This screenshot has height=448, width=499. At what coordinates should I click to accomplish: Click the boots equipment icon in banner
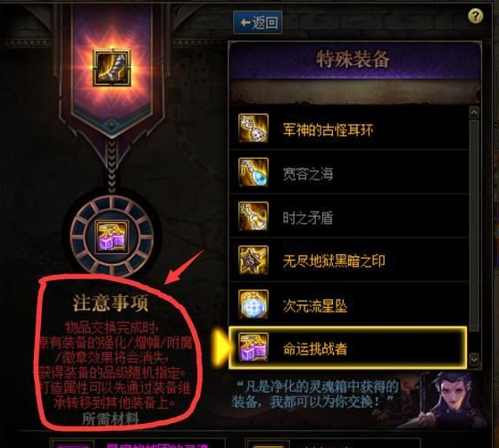112,68
